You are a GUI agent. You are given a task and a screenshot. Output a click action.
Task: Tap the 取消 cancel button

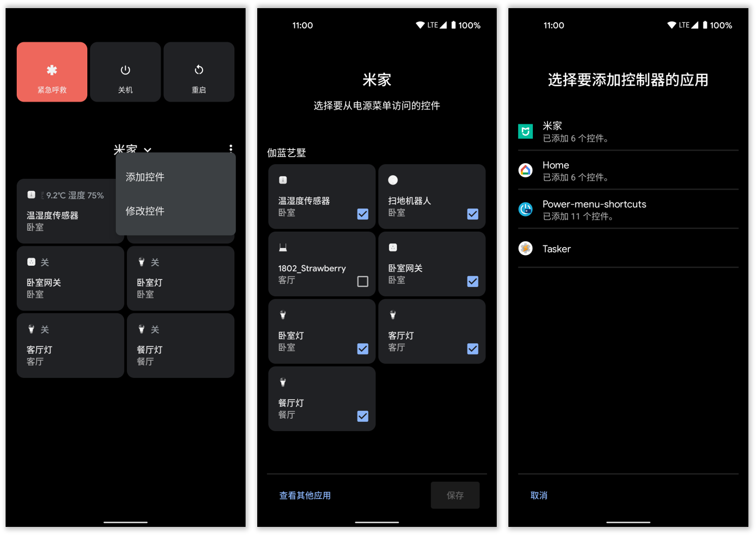(x=539, y=495)
